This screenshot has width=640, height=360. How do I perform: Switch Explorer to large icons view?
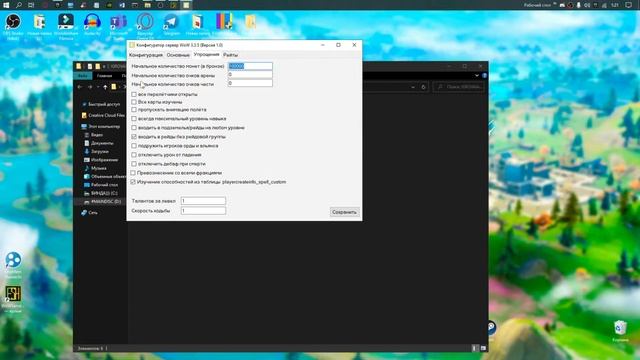coord(483,348)
